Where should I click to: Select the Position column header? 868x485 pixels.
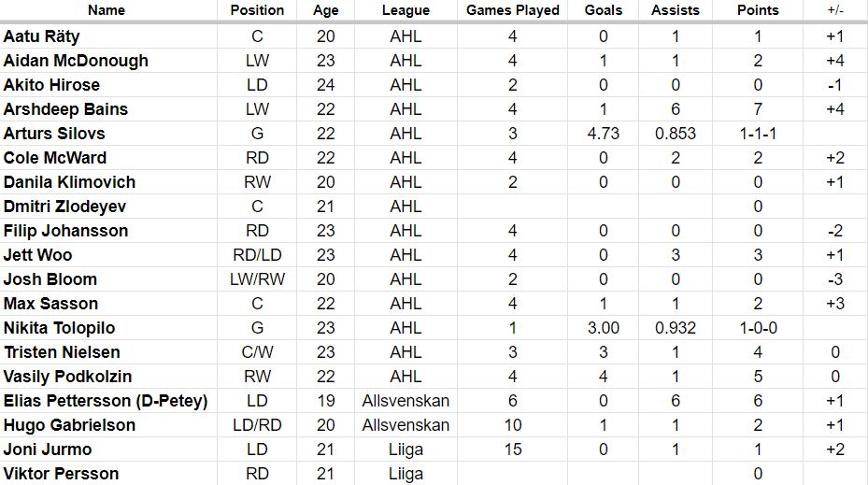(x=257, y=10)
